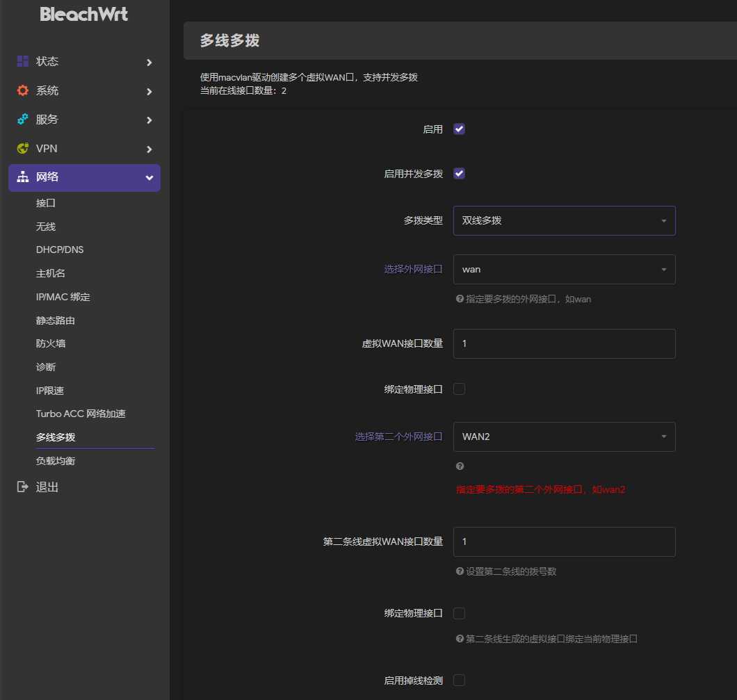Go to 无线 submenu item
737x700 pixels.
[46, 227]
